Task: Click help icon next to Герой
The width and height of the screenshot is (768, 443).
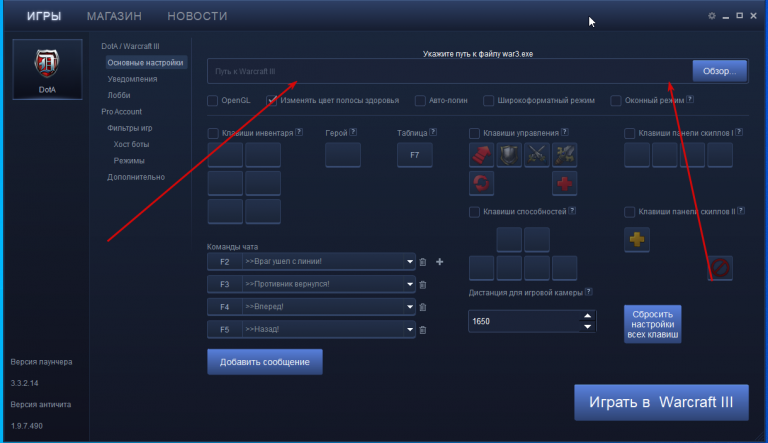Action: point(353,132)
